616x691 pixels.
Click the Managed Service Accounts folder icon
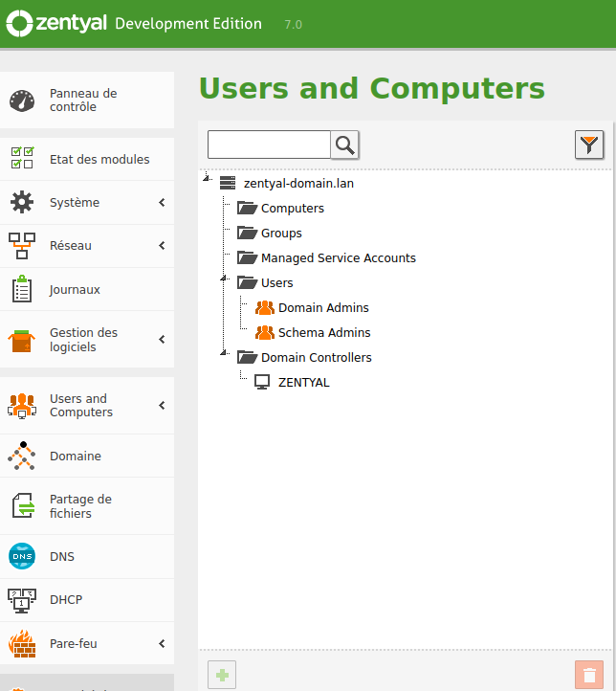[247, 257]
